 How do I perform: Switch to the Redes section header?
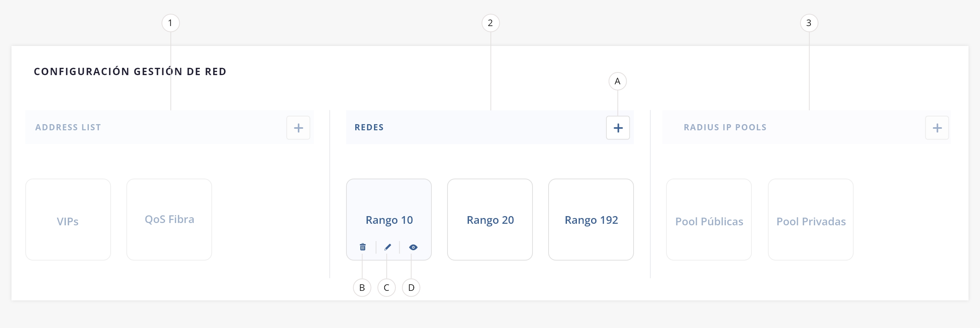click(369, 127)
